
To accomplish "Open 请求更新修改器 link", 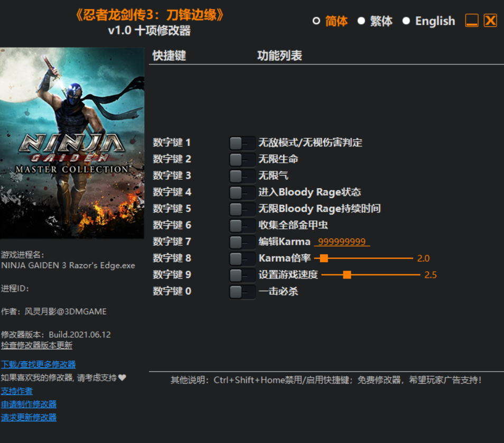I will click(29, 417).
